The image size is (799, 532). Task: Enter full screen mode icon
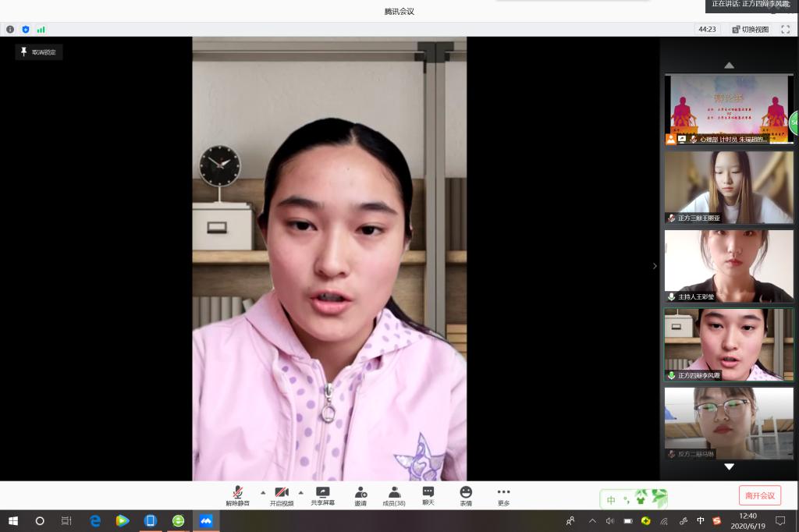click(x=786, y=30)
